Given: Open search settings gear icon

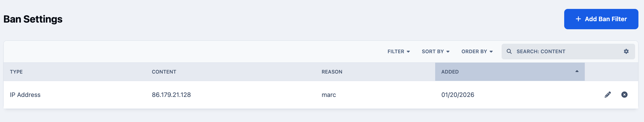Looking at the screenshot, I should coord(626,51).
